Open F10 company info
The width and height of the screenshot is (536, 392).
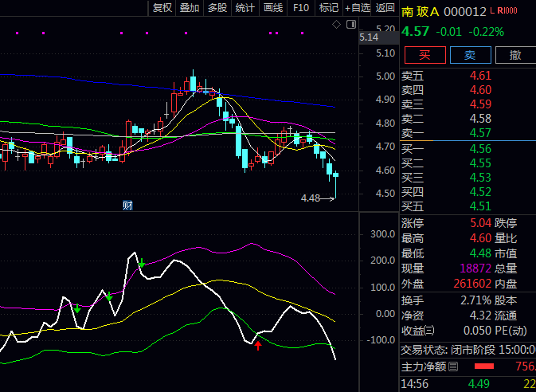301,7
